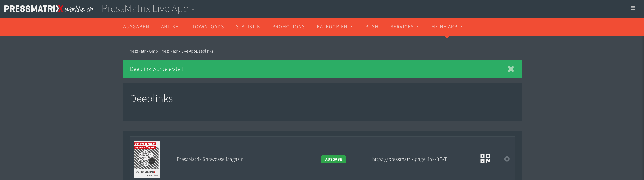Open the hamburger menu icon

(x=633, y=8)
